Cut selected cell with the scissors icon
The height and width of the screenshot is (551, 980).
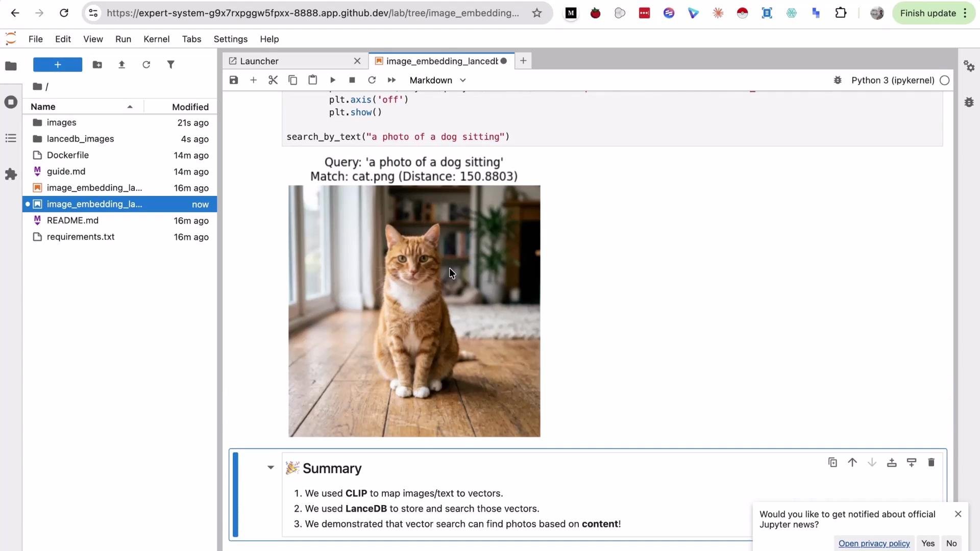(x=273, y=80)
